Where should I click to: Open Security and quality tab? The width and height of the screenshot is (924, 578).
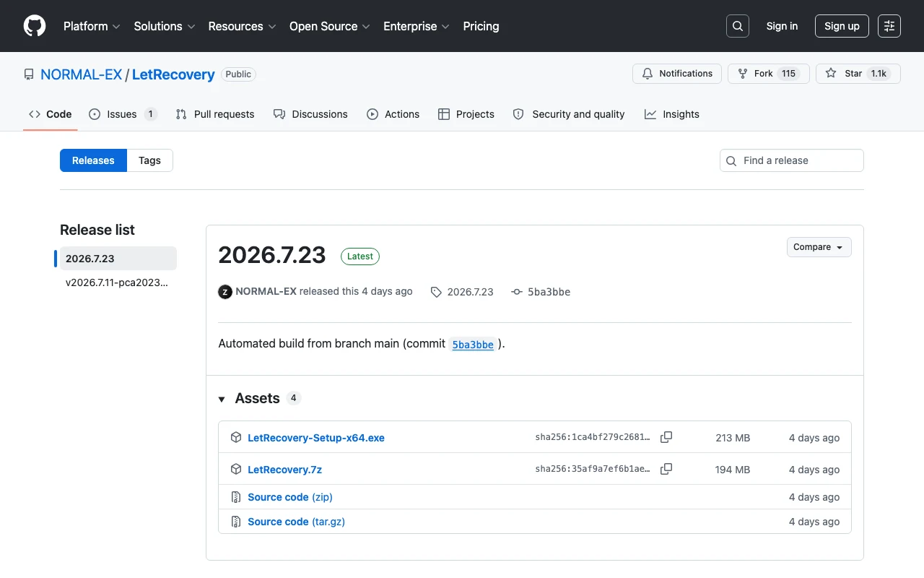click(569, 114)
